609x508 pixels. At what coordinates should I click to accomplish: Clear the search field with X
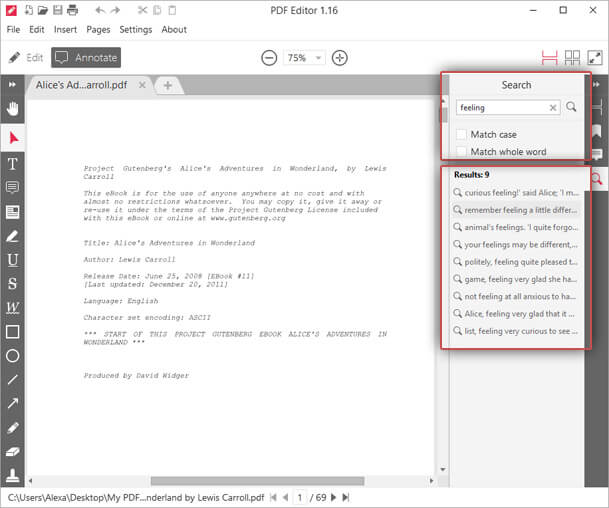pos(553,107)
